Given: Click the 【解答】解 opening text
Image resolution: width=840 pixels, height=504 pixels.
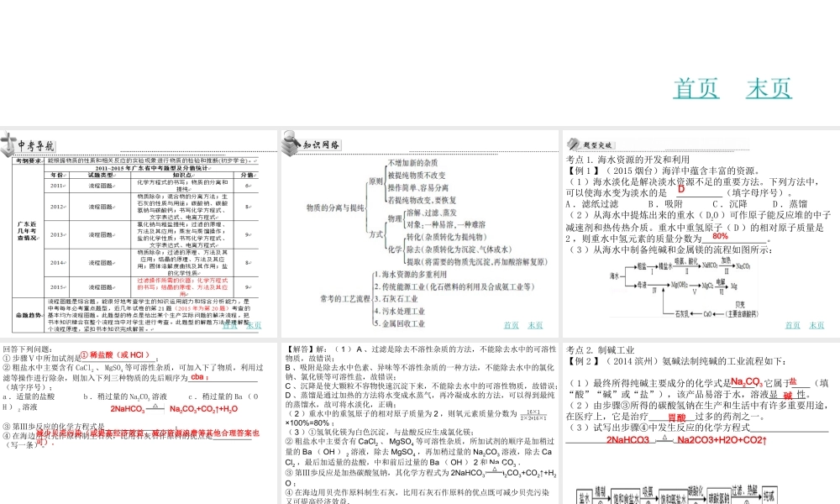Looking at the screenshot, I should 308,349.
